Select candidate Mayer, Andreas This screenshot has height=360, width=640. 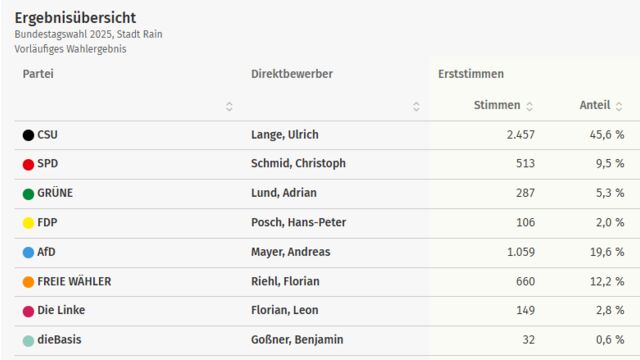point(291,252)
